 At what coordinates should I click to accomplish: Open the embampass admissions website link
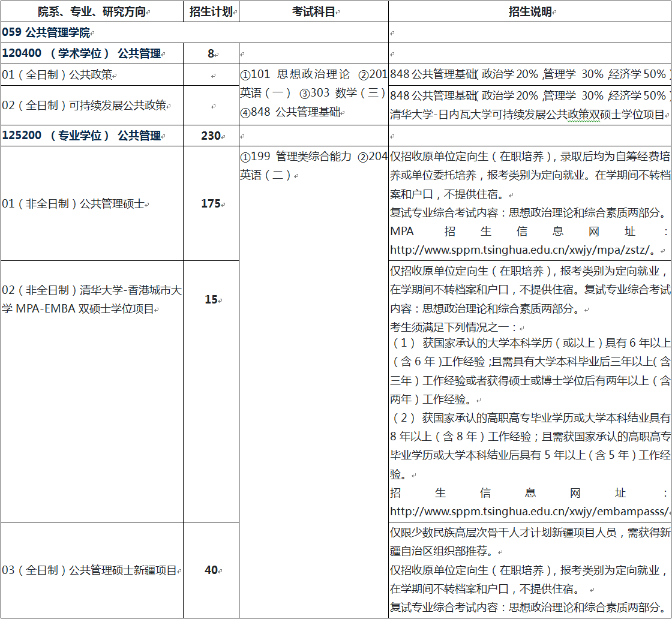click(528, 512)
